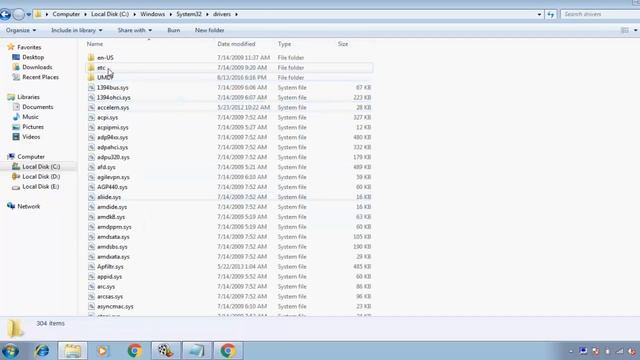
Task: Select the file name accelern.sys
Action: tap(113, 107)
